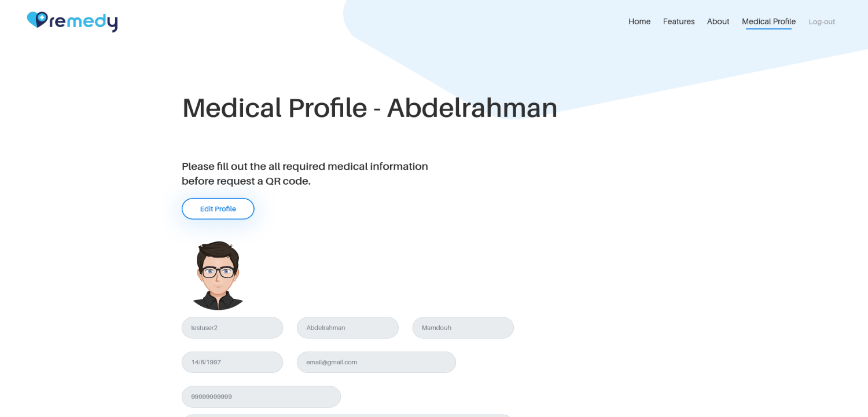The width and height of the screenshot is (868, 417).
Task: Click the 99999999999 phone number field
Action: pyautogui.click(x=261, y=397)
